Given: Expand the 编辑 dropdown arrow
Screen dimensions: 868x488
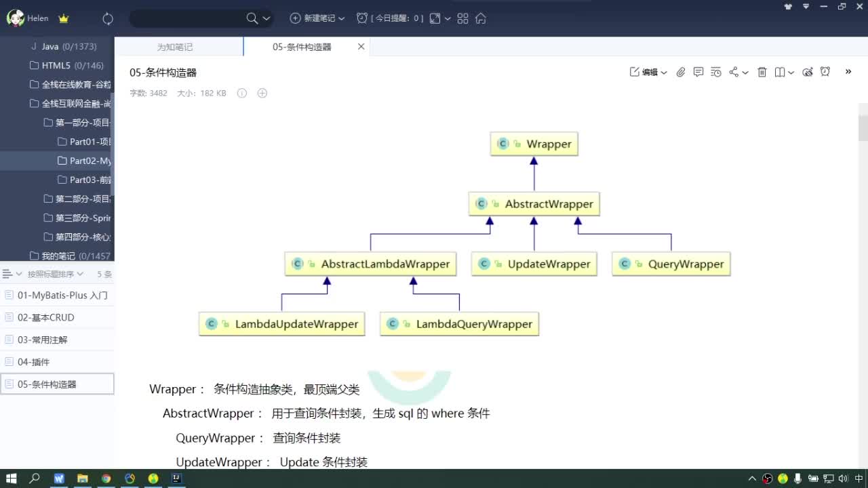Looking at the screenshot, I should [x=664, y=73].
